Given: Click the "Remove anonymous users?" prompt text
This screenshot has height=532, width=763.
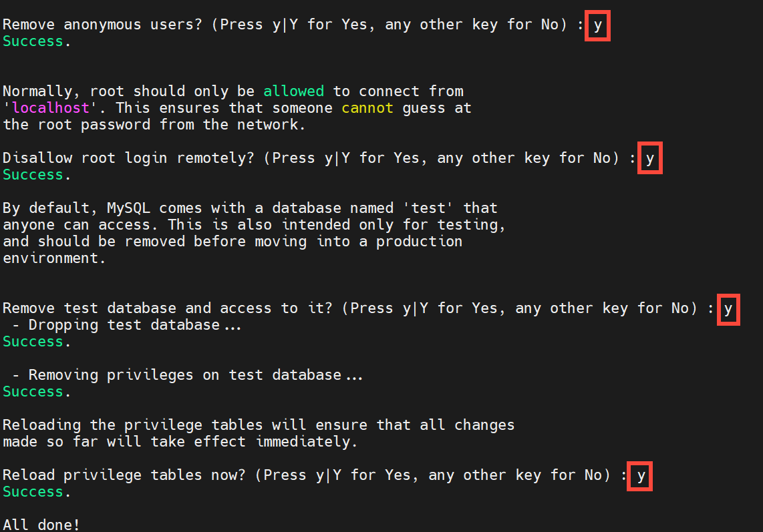Looking at the screenshot, I should (x=98, y=25).
